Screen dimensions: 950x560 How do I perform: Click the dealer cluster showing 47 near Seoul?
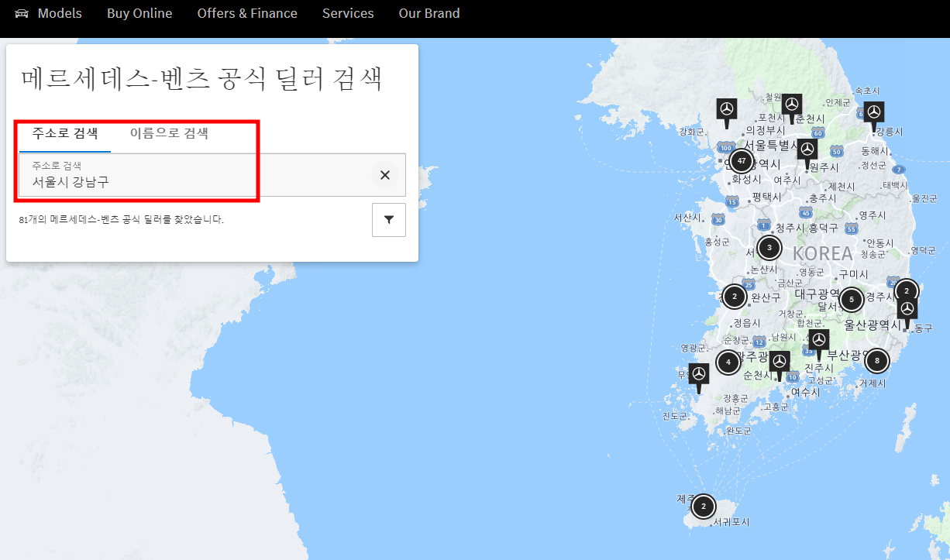coord(741,160)
